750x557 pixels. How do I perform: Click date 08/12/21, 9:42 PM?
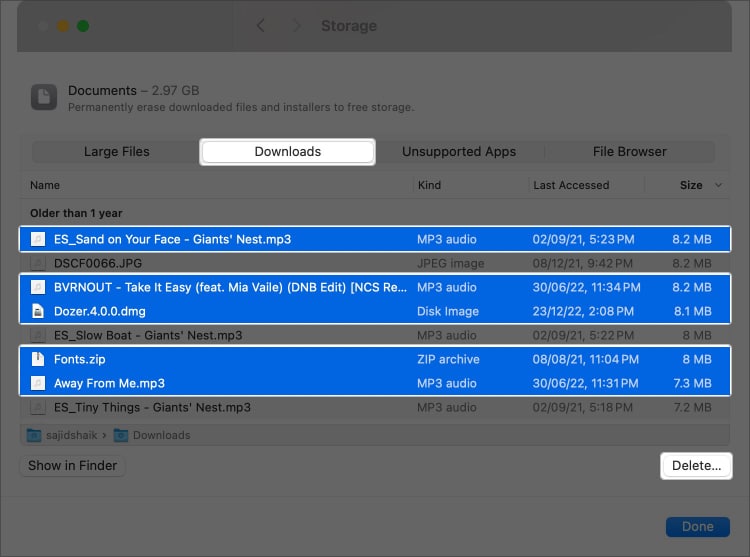[x=583, y=263]
